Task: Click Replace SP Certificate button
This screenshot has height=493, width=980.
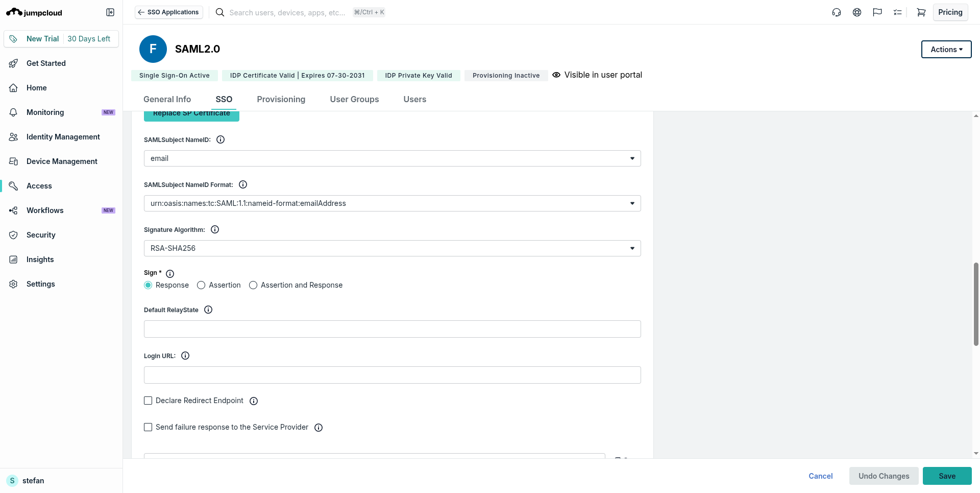Action: [191, 115]
